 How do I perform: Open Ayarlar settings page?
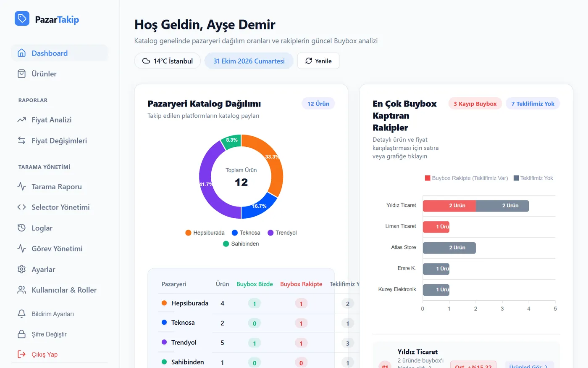coord(59,269)
